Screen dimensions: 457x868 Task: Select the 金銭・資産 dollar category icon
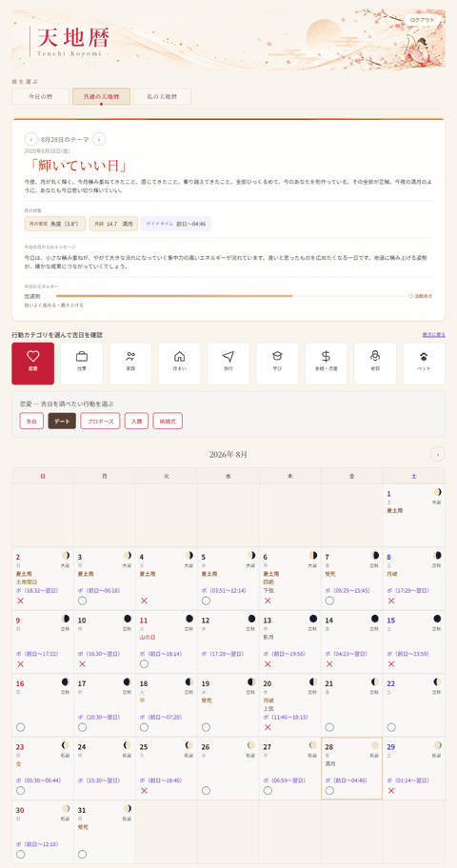327,364
